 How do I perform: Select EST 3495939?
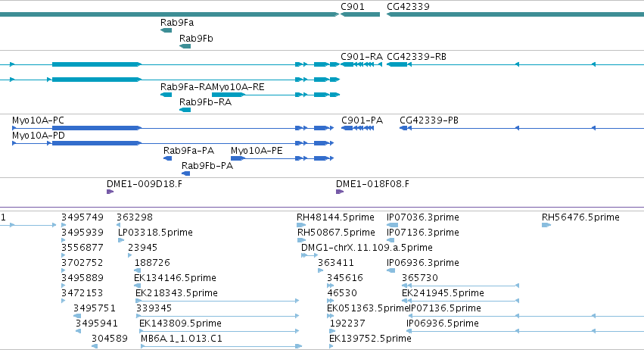82,233
